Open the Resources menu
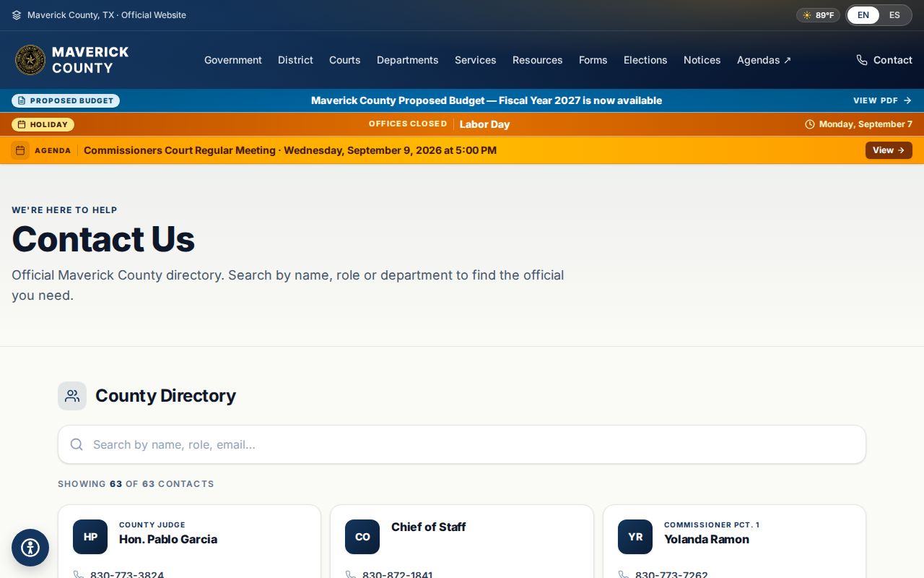924x578 pixels. point(538,60)
